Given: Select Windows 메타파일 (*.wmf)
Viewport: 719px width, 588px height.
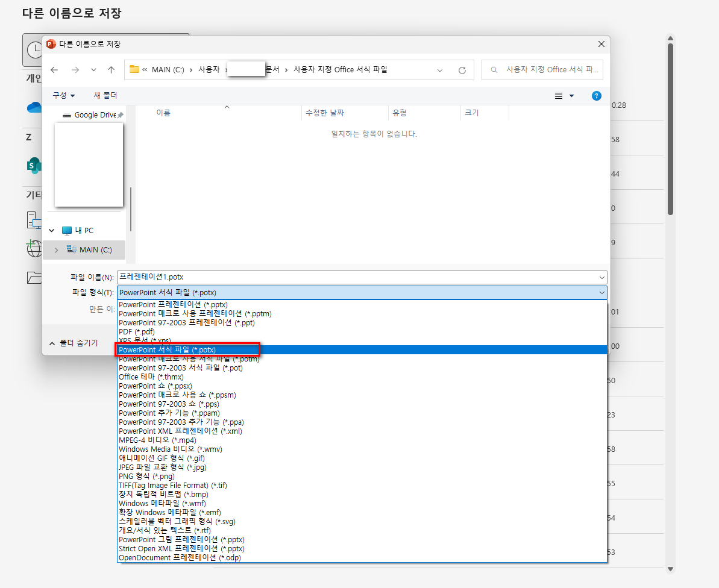Looking at the screenshot, I should point(362,503).
